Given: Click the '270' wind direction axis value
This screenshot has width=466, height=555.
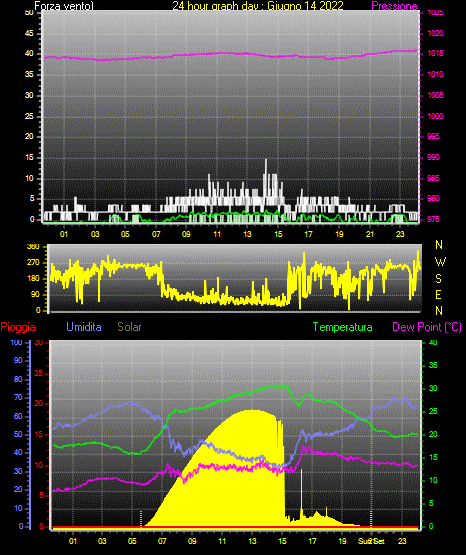Looking at the screenshot, I should coord(34,263).
